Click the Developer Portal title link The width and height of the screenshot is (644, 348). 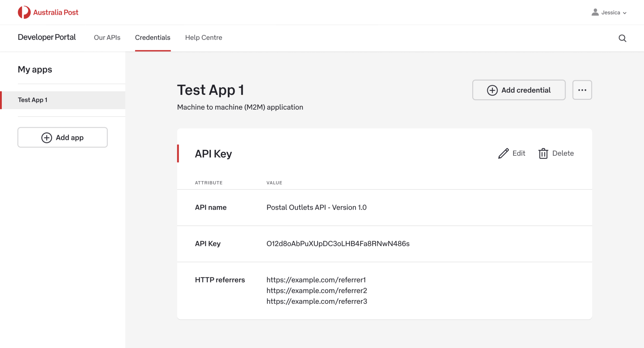(x=47, y=37)
